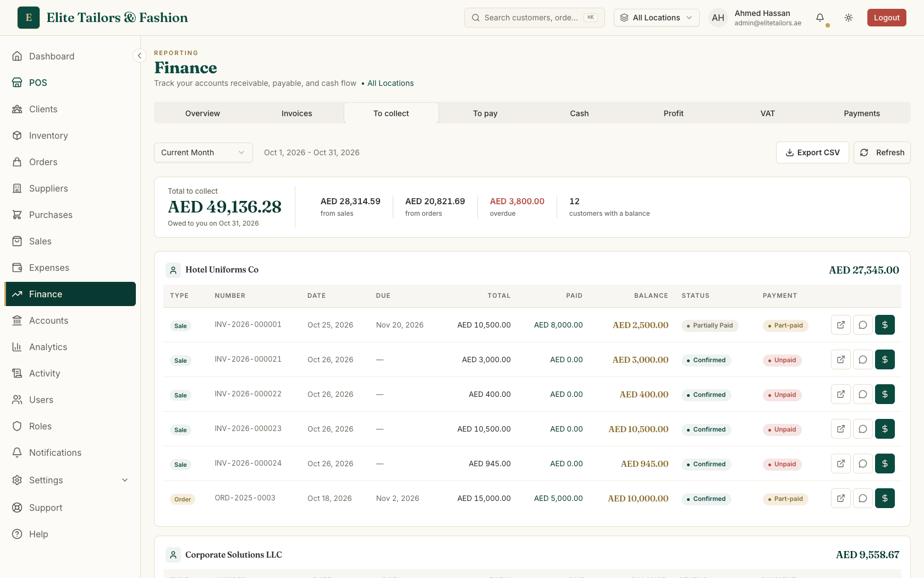Open message icon for INV-2026-000021
924x578 pixels.
tap(863, 359)
